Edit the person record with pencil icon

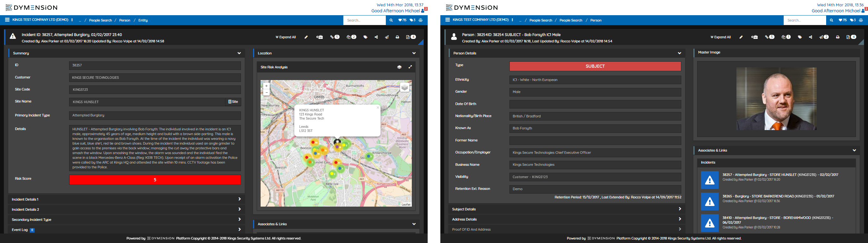741,37
